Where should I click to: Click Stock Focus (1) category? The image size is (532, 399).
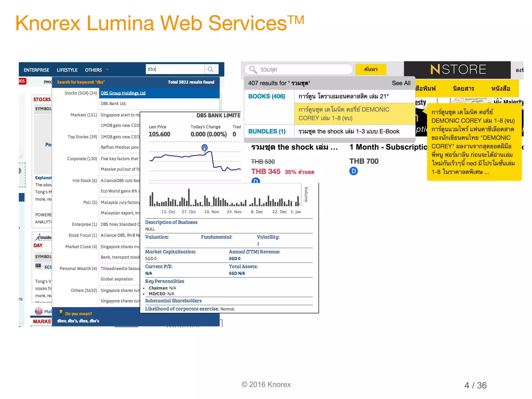[83, 235]
